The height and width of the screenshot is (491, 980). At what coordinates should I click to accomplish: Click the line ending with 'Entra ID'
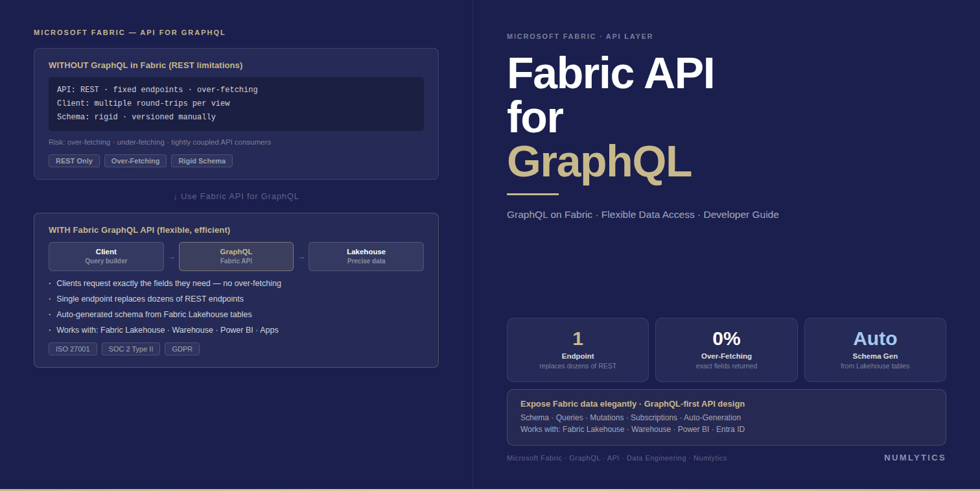click(x=633, y=429)
